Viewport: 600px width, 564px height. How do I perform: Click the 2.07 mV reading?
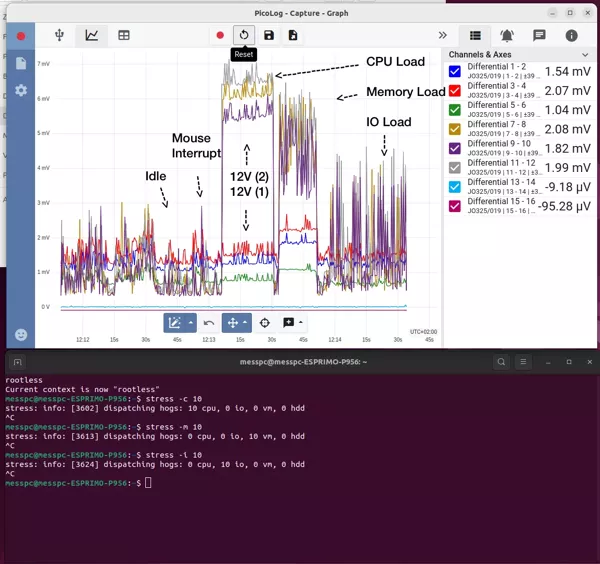pos(567,91)
